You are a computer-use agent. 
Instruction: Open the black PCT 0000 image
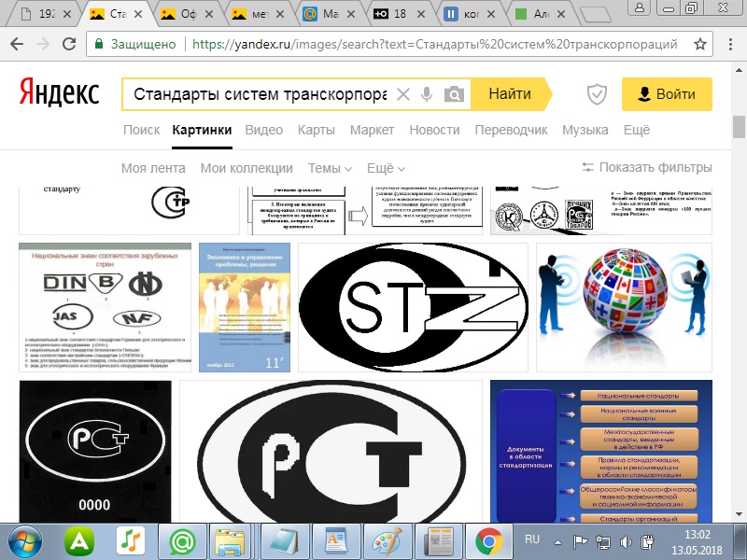(95, 452)
